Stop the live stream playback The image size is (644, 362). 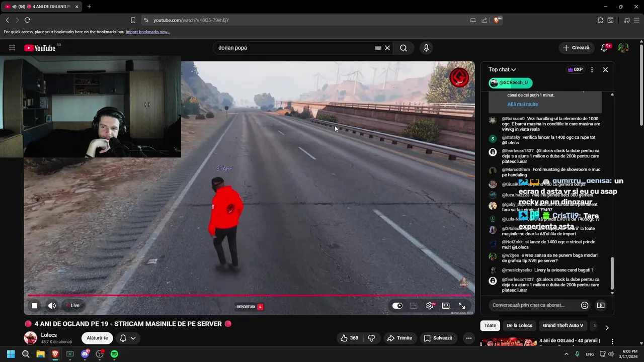[x=34, y=305]
